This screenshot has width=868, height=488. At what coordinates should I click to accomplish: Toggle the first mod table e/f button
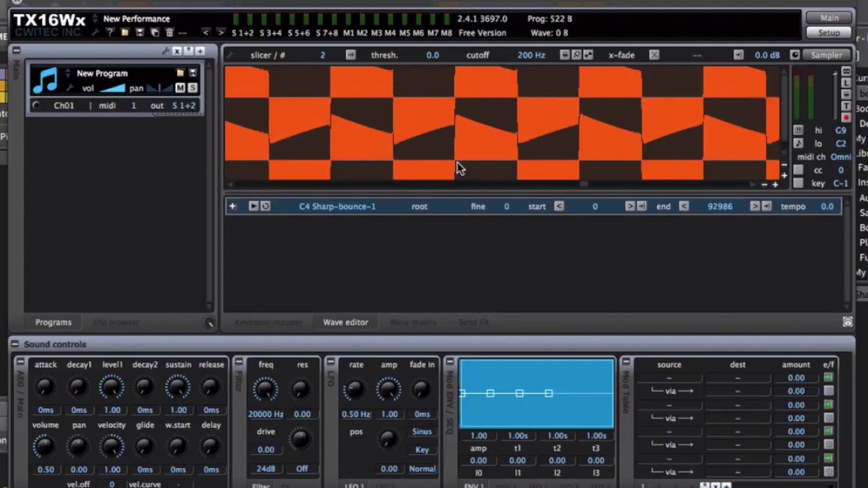click(828, 378)
